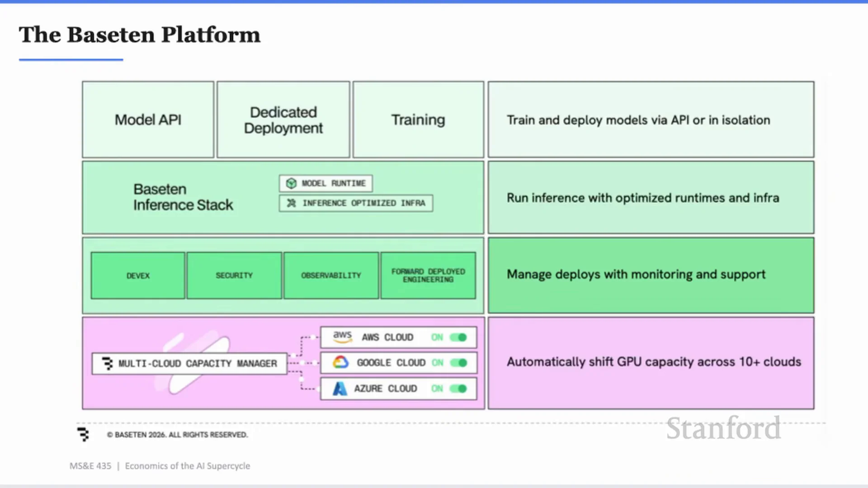Image resolution: width=868 pixels, height=488 pixels.
Task: Click the GOOGLE CLOUD text
Action: click(x=391, y=362)
